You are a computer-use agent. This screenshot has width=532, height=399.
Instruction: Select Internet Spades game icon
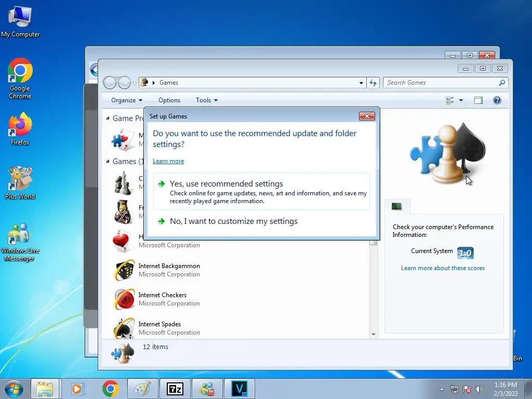point(124,328)
